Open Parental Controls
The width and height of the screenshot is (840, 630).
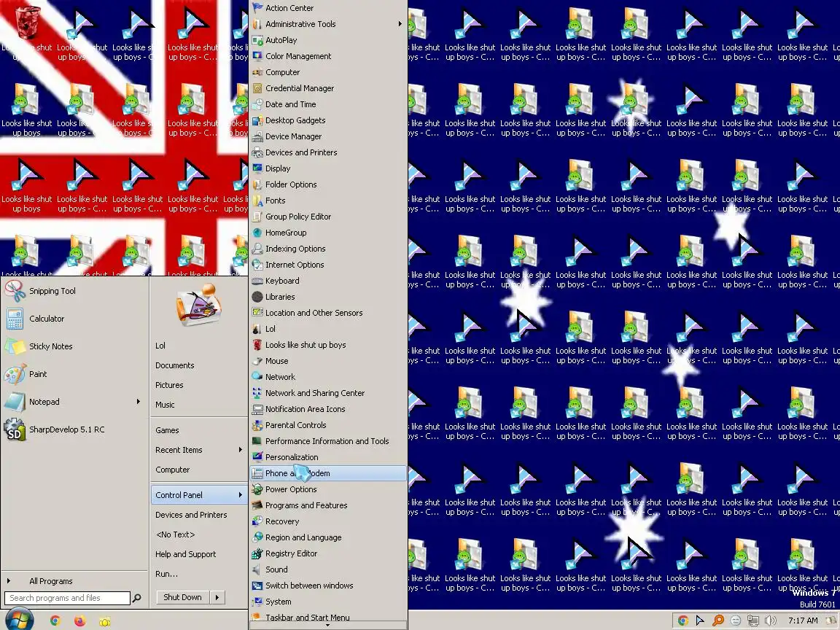coord(328,425)
